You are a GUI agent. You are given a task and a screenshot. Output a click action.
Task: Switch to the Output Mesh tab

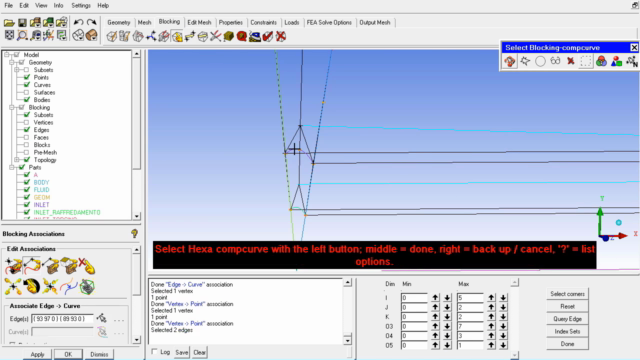375,22
